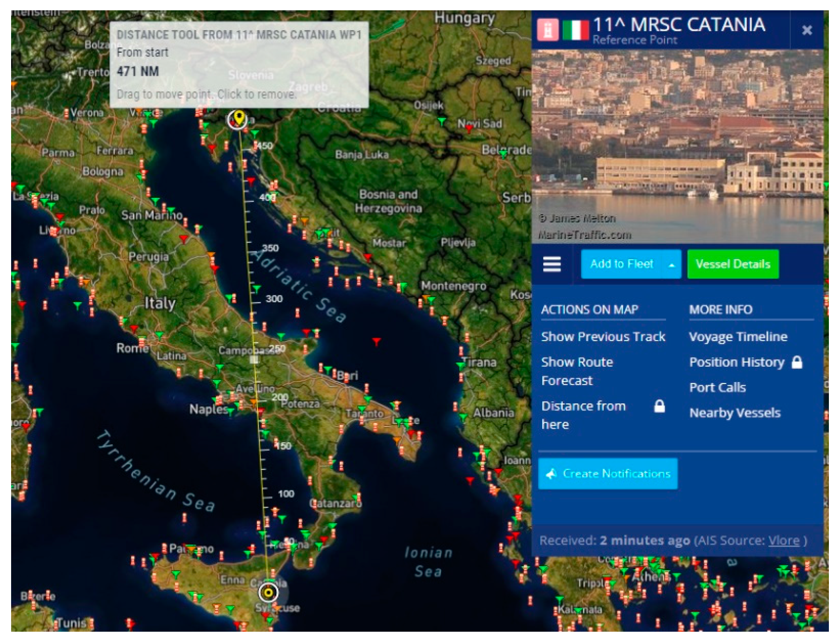Image resolution: width=840 pixels, height=642 pixels.
Task: Click the Catania harbor photo thumbnail
Action: [x=677, y=146]
